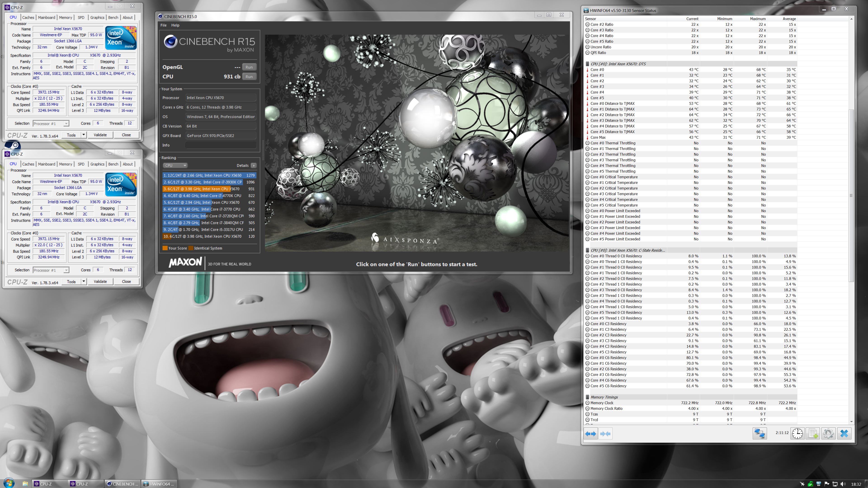The height and width of the screenshot is (488, 868).
Task: Click CINEBENCH taskbar button
Action: tap(122, 484)
